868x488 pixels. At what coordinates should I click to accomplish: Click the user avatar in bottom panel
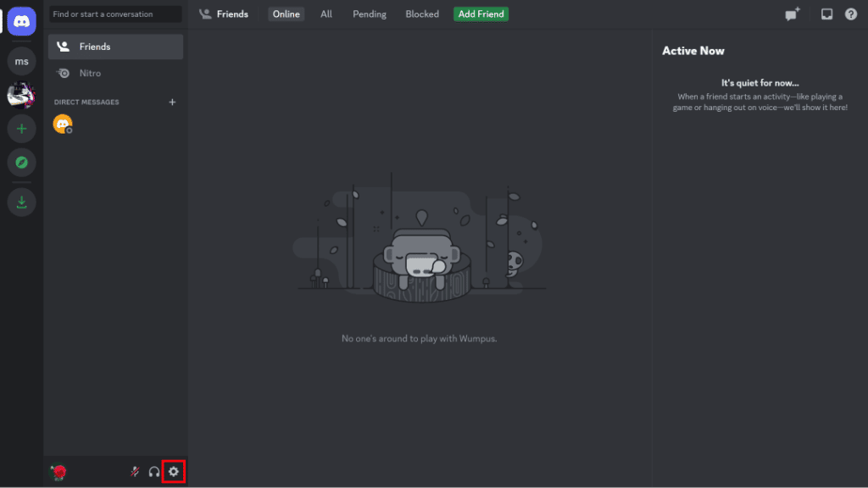(x=58, y=472)
